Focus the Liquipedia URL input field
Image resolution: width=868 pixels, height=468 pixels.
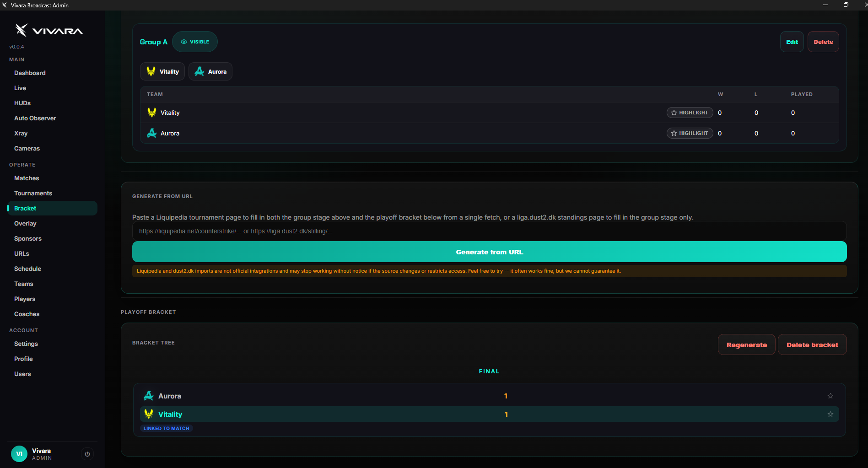tap(489, 231)
